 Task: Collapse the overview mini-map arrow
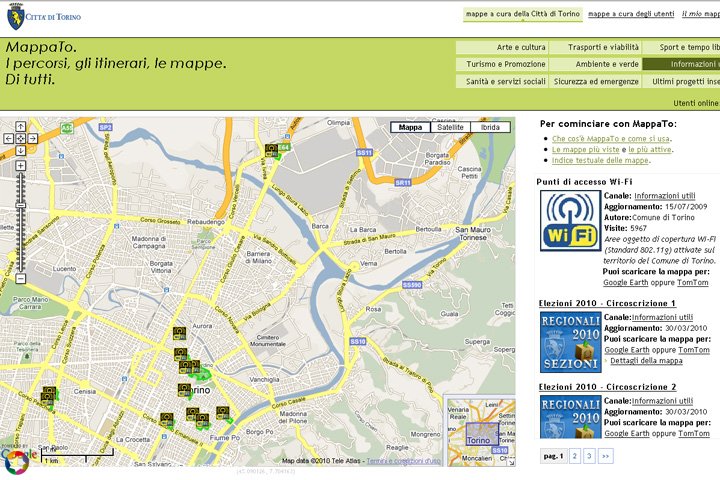pyautogui.click(x=509, y=460)
